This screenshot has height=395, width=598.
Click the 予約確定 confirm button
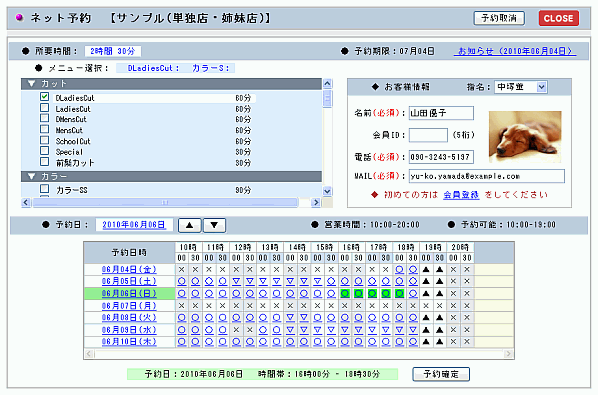pos(441,374)
